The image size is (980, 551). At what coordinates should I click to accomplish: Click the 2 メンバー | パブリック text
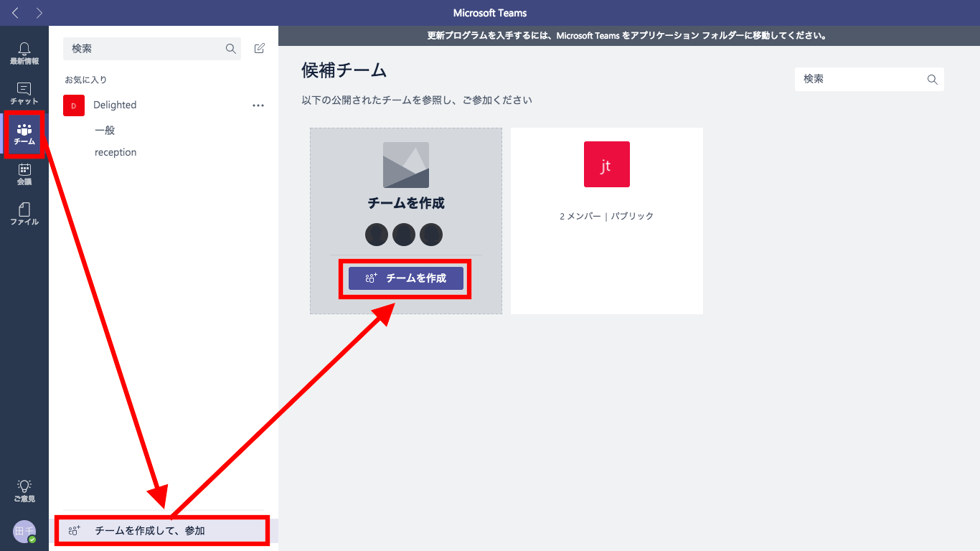pos(607,216)
